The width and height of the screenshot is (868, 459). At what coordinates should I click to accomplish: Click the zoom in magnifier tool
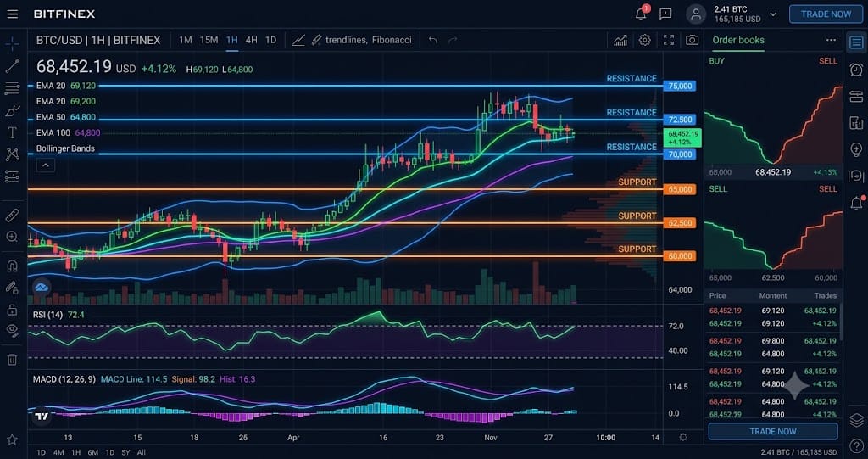[12, 237]
